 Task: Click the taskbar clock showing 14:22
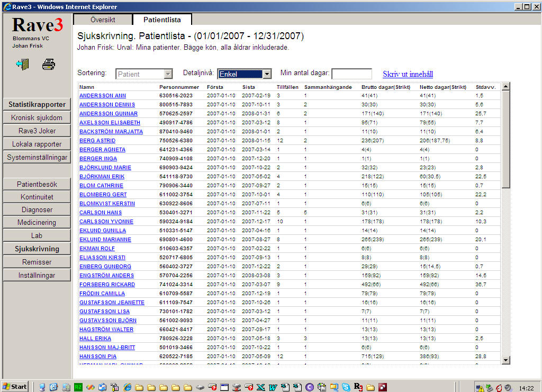tap(526, 388)
